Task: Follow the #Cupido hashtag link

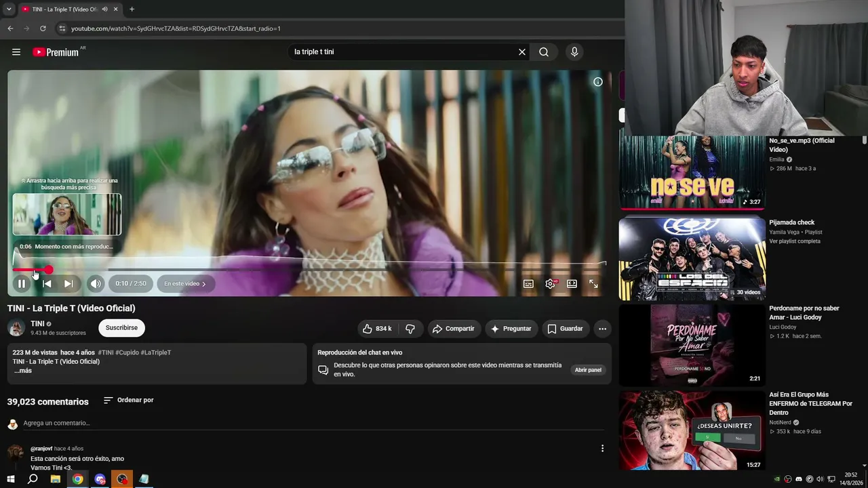Action: 127,352
